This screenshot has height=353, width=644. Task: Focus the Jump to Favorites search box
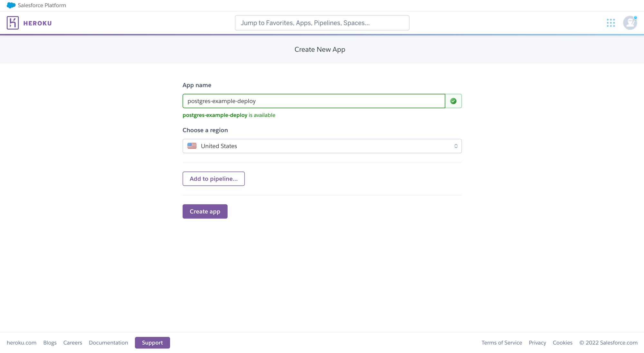(322, 23)
